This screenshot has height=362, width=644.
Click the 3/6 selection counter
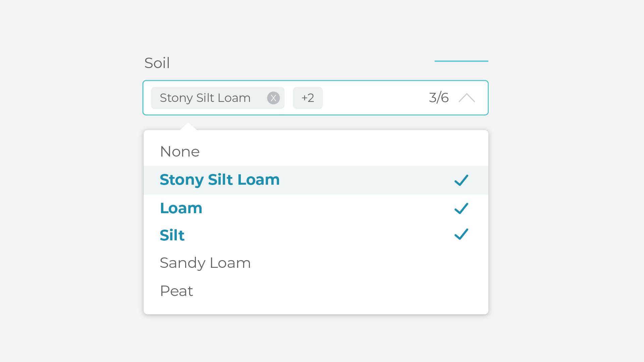tap(438, 98)
